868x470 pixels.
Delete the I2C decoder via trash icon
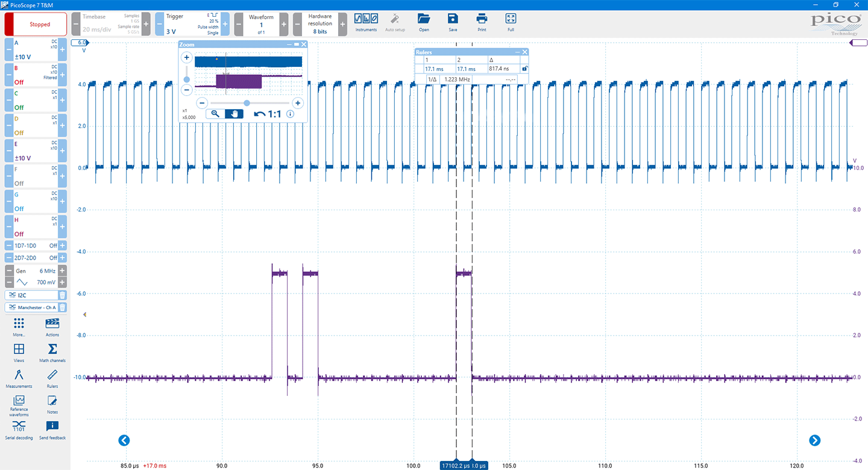62,295
